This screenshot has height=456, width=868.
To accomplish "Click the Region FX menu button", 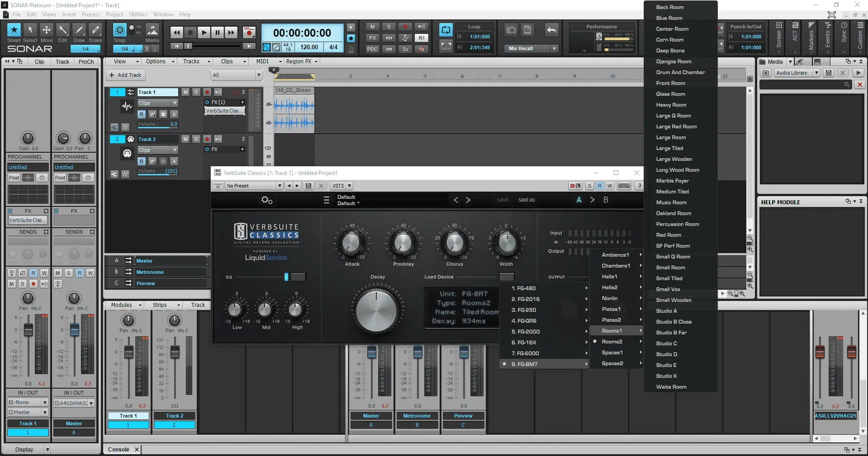I will pyautogui.click(x=302, y=61).
